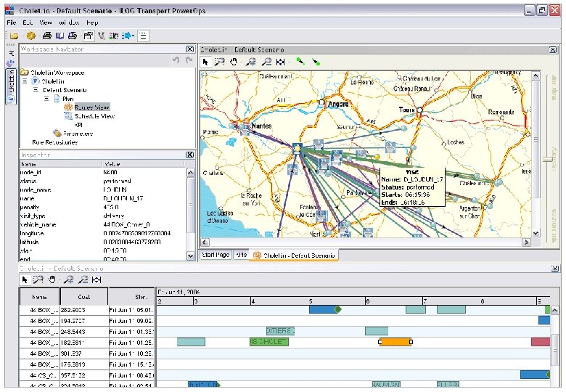
Task: Click the Value column header in Inspector
Action: click(x=144, y=164)
